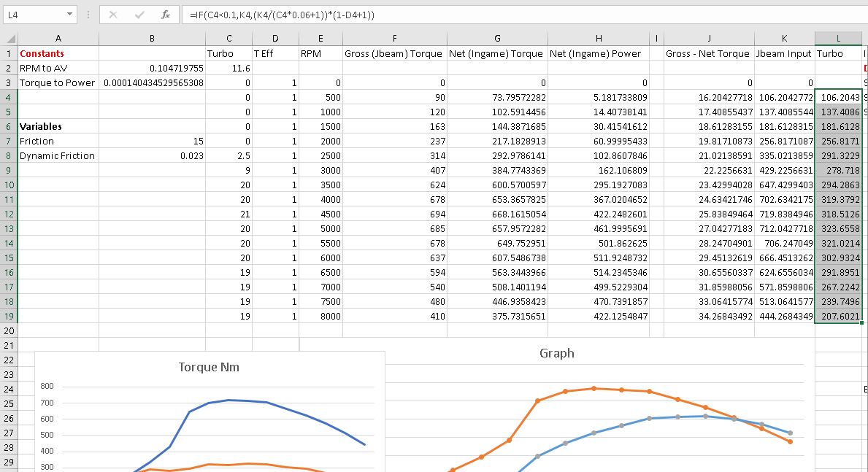Click the cell with value 0.104719755
868x472 pixels.
click(x=153, y=68)
